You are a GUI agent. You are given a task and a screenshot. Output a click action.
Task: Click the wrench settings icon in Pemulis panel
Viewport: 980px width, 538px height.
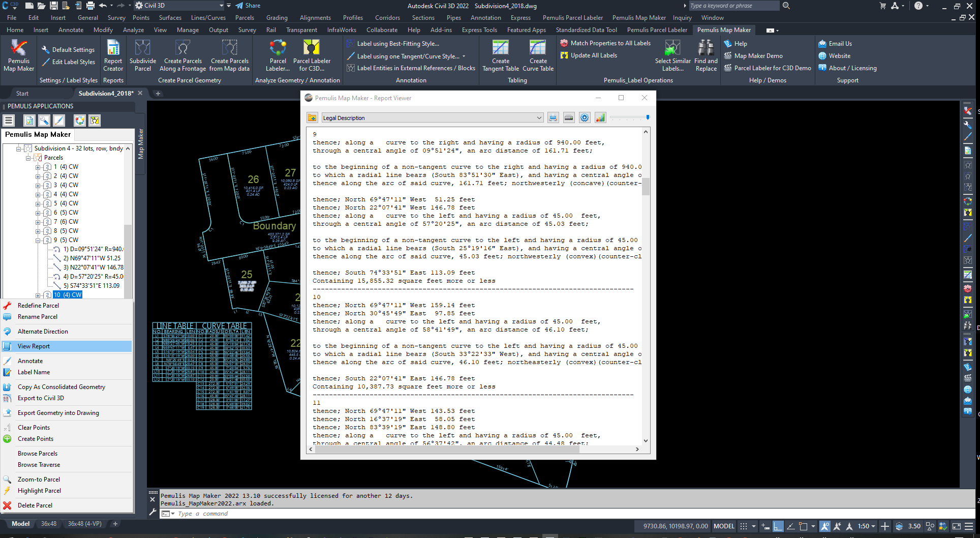44,121
